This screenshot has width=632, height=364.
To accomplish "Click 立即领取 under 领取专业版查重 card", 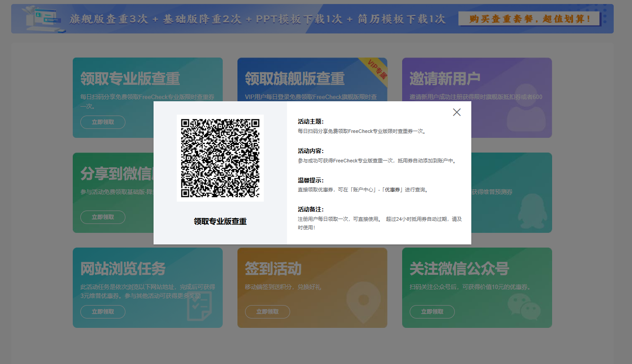I will pyautogui.click(x=103, y=122).
